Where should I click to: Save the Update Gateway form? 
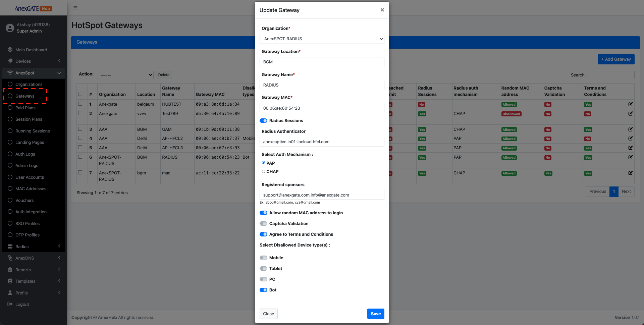pos(375,314)
